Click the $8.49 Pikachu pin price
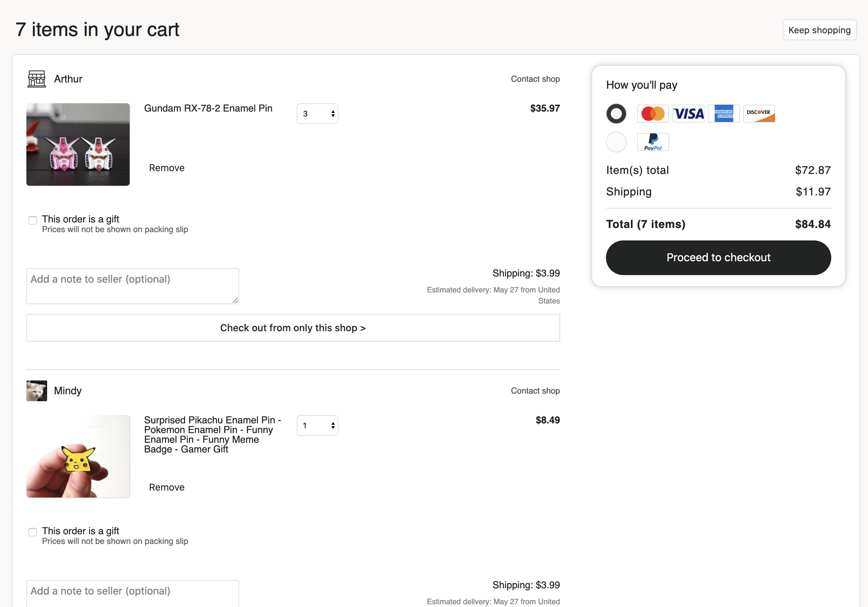This screenshot has height=607, width=868. 547,420
